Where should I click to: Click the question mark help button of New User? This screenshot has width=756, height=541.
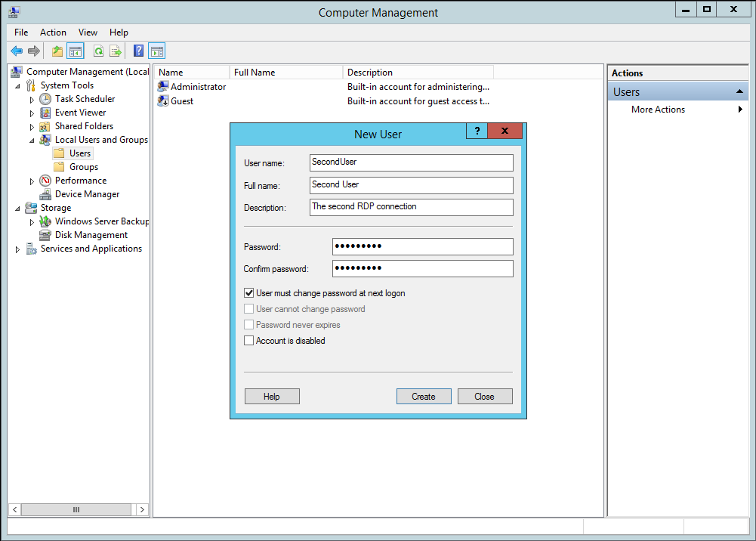pos(477,131)
